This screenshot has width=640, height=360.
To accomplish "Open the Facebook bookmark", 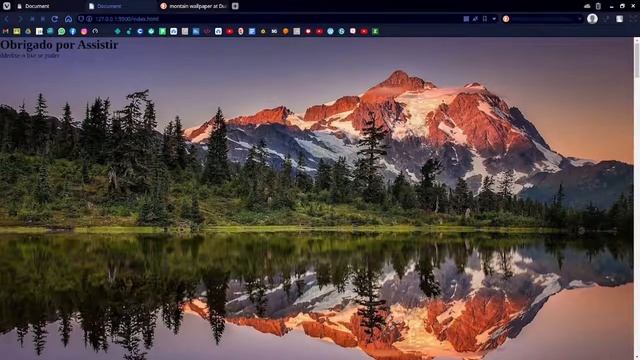I will (x=73, y=31).
